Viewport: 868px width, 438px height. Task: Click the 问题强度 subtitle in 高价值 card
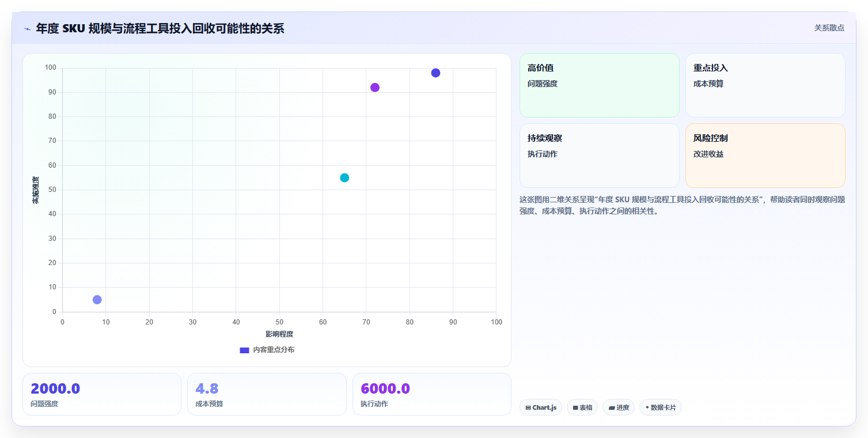tap(543, 84)
